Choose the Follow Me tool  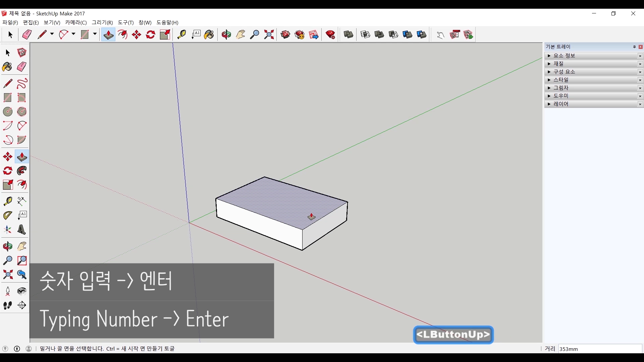coord(22,171)
